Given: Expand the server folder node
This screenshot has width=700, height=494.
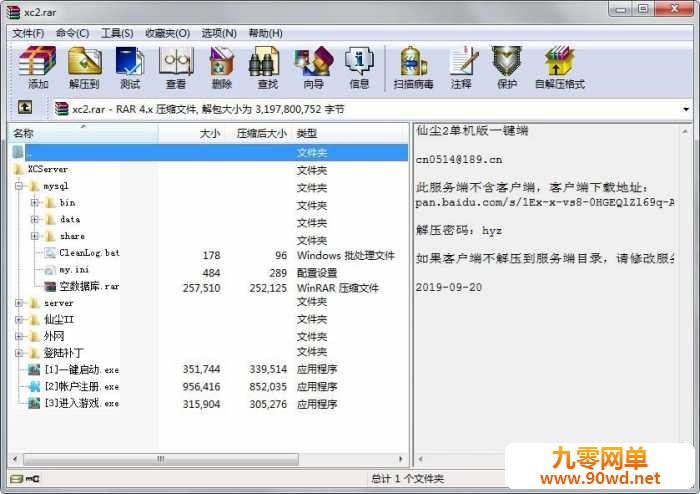Looking at the screenshot, I should 19,303.
